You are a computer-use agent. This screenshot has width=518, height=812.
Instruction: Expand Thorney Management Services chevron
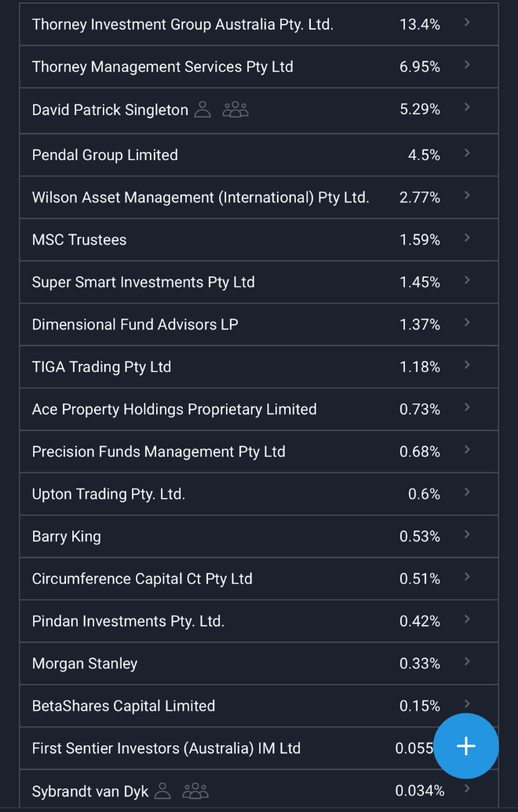click(x=467, y=65)
